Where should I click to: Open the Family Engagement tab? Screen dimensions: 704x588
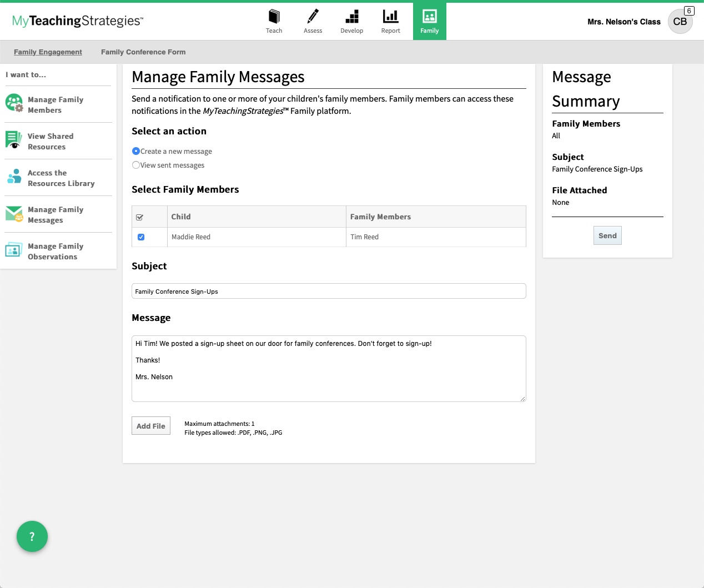pyautogui.click(x=48, y=52)
